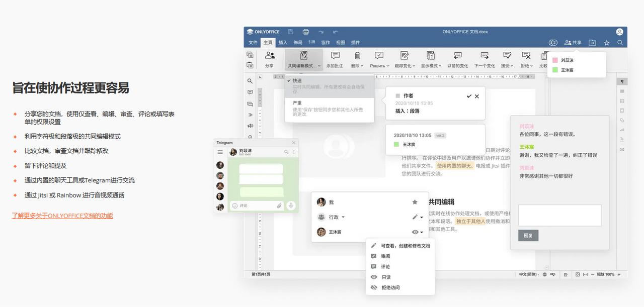
Task: Click the search magnifier in header
Action: (620, 43)
